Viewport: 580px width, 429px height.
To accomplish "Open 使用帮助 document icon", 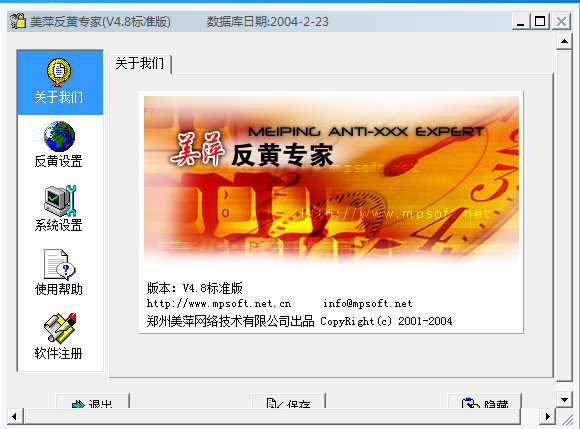I will tap(59, 264).
